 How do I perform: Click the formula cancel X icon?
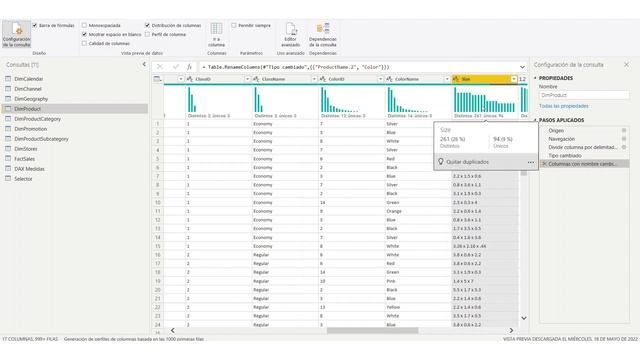(x=160, y=67)
